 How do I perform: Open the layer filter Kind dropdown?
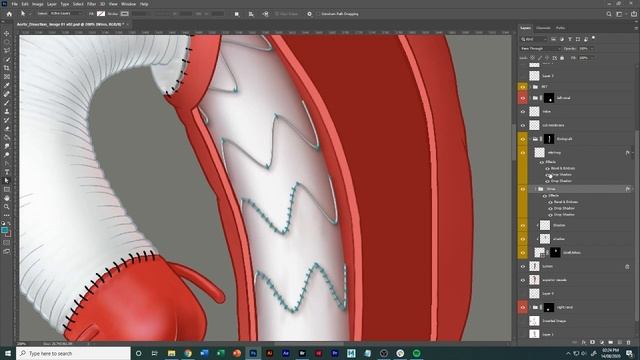pyautogui.click(x=534, y=39)
